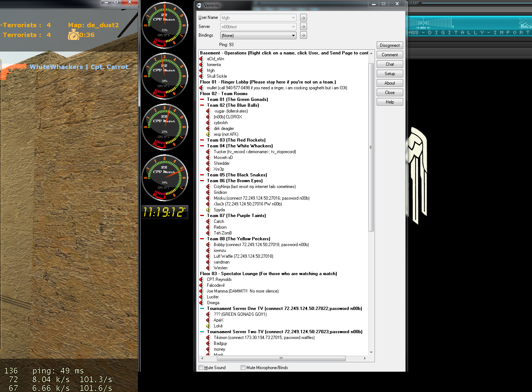Click the speaker icon next to mullet

tap(201, 88)
